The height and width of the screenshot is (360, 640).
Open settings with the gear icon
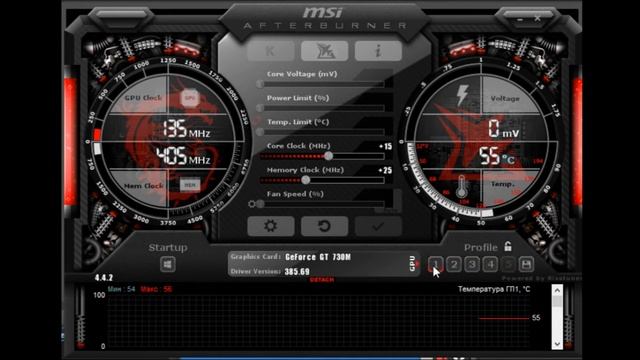(x=271, y=226)
